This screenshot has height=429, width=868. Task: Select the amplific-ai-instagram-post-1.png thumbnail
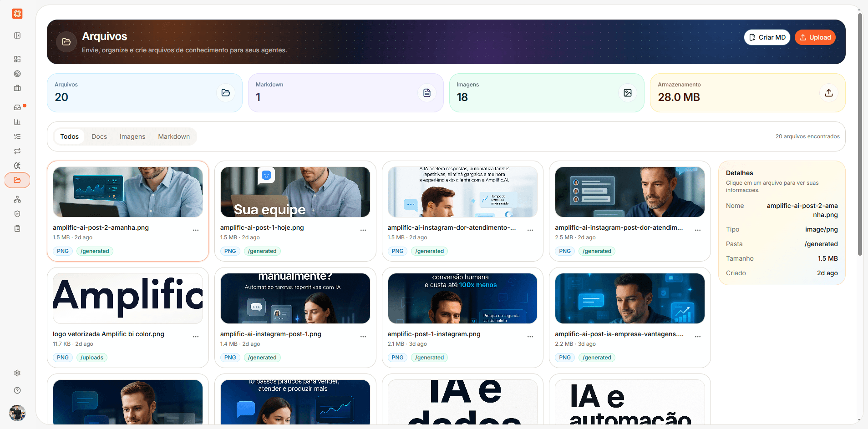pyautogui.click(x=295, y=298)
